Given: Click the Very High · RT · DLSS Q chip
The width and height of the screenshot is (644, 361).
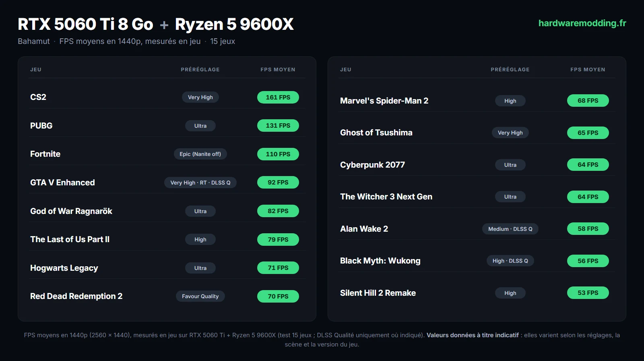Looking at the screenshot, I should coord(200,183).
